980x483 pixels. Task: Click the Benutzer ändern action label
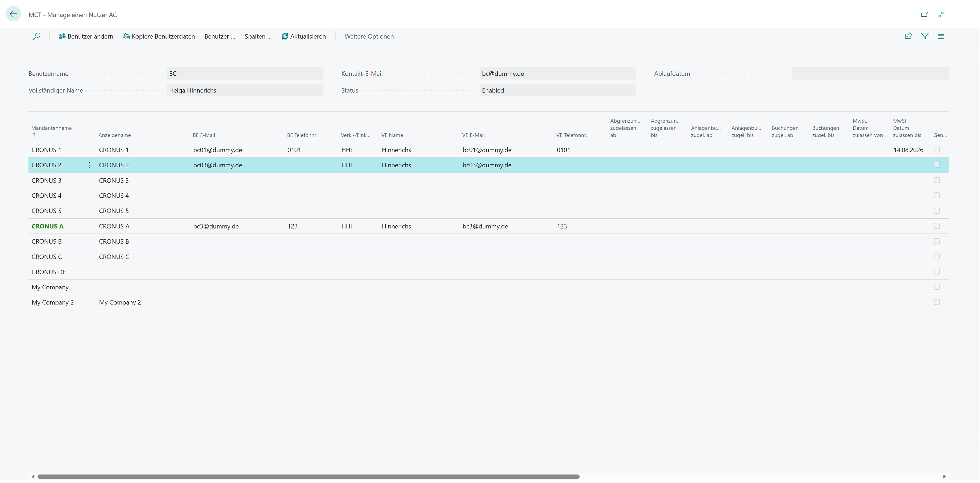pyautogui.click(x=90, y=36)
